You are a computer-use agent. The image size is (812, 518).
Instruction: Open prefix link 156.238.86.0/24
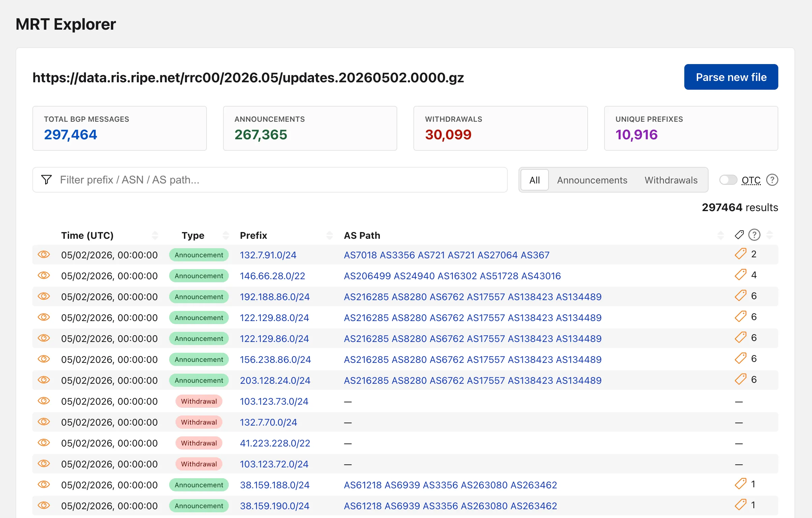[x=275, y=359]
